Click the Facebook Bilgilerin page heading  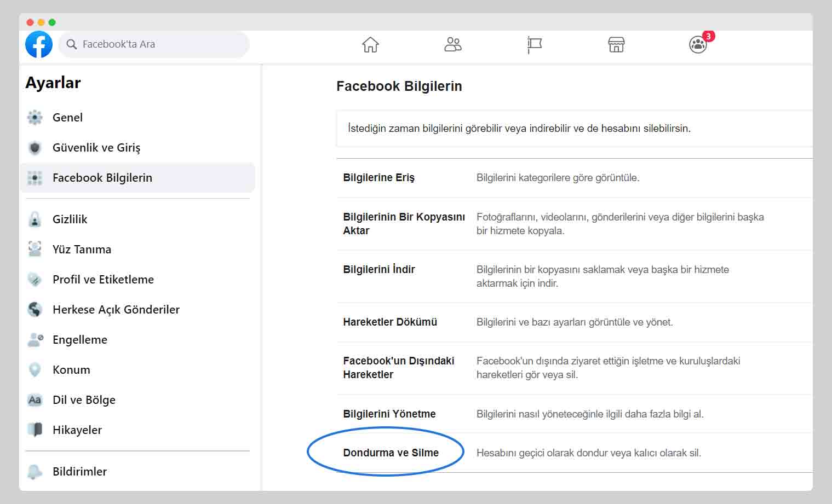[x=399, y=86]
